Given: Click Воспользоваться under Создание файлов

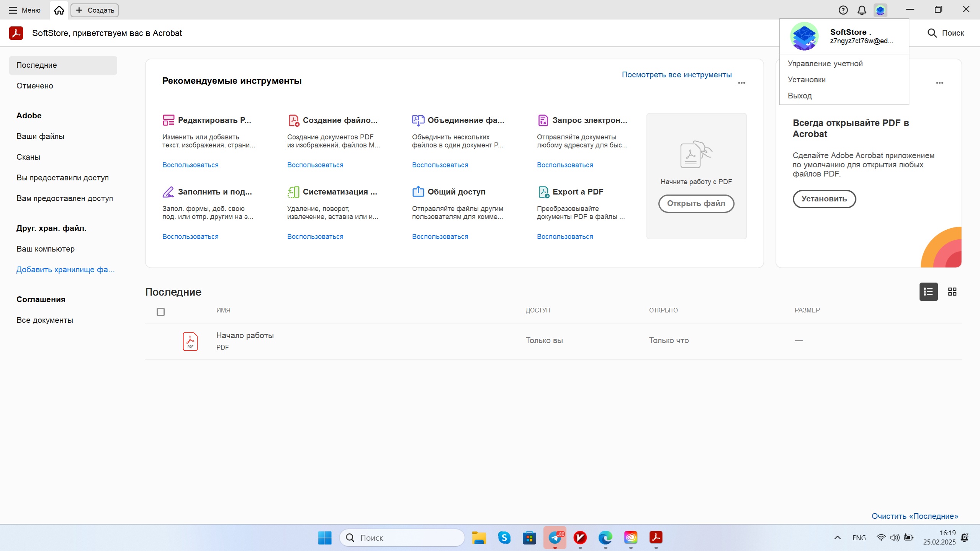Looking at the screenshot, I should (315, 165).
